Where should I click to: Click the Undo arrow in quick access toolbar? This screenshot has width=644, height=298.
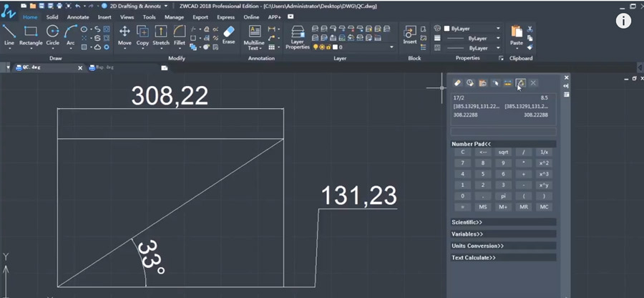point(77,6)
